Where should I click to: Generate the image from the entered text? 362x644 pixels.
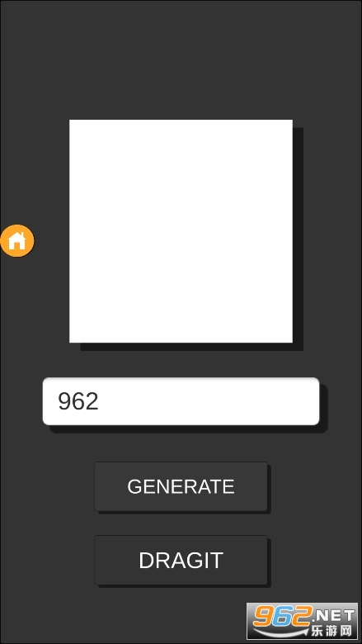(x=181, y=486)
